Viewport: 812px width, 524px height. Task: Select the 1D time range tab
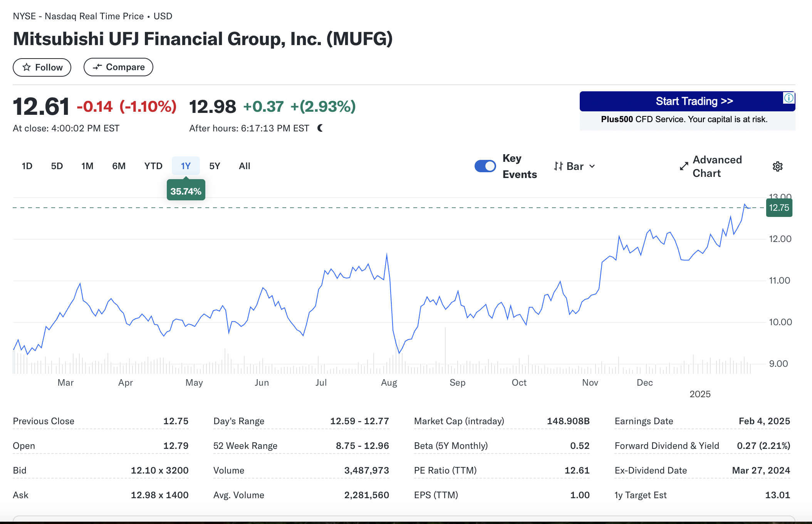(27, 166)
